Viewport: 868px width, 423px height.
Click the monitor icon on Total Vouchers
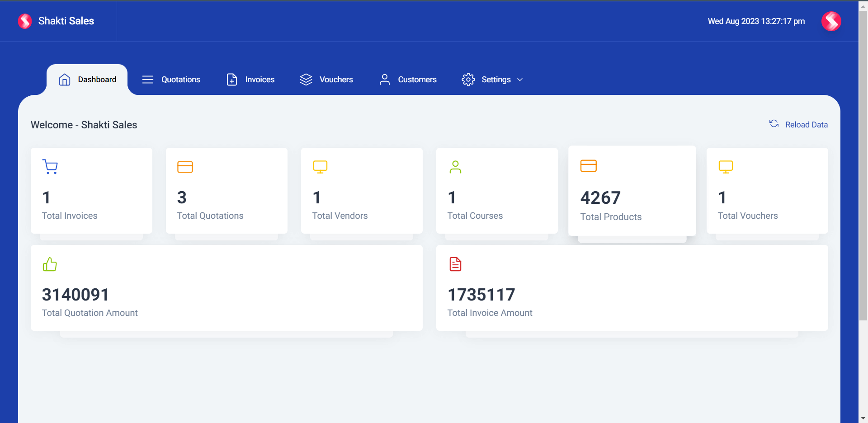tap(726, 167)
